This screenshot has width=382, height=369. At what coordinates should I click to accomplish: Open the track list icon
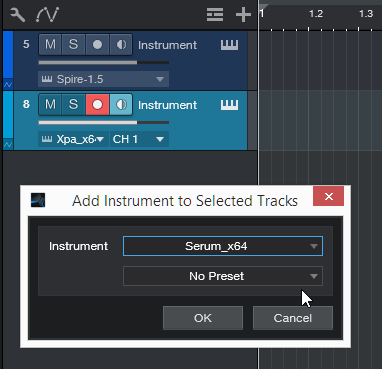point(215,15)
